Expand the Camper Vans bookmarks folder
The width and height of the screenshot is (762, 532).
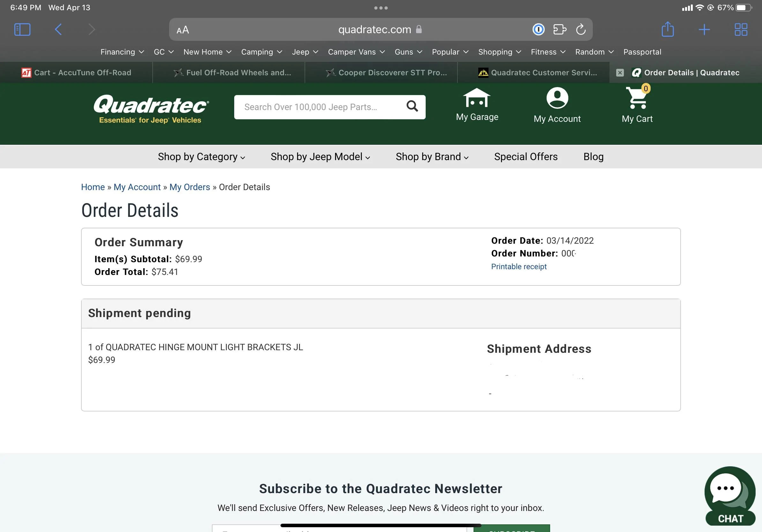[356, 52]
